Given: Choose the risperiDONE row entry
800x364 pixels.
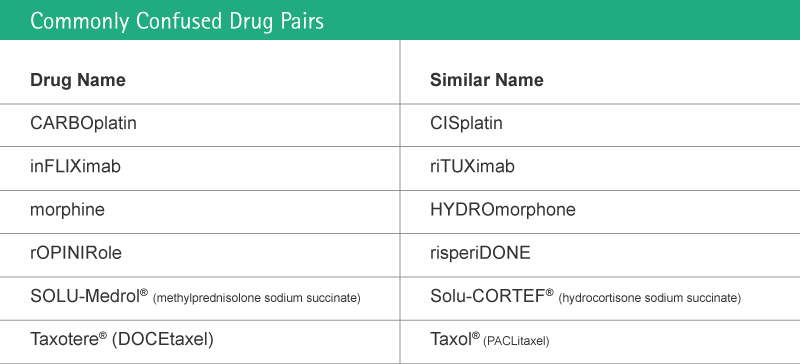Looking at the screenshot, I should (x=480, y=253).
